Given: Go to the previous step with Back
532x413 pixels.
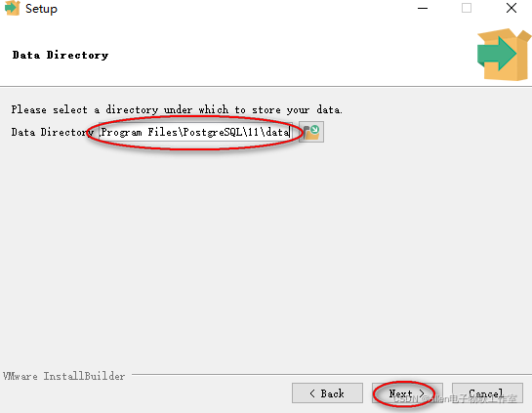Looking at the screenshot, I should point(327,393).
